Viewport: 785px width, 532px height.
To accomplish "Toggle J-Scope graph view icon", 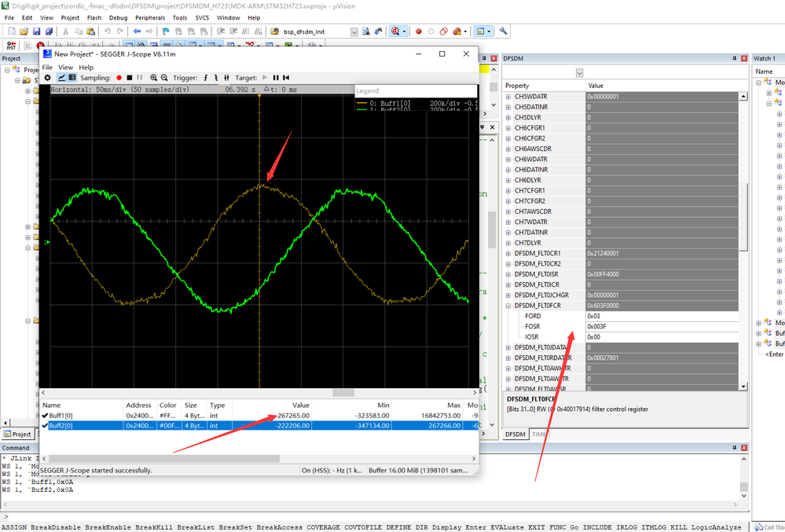I will [61, 78].
